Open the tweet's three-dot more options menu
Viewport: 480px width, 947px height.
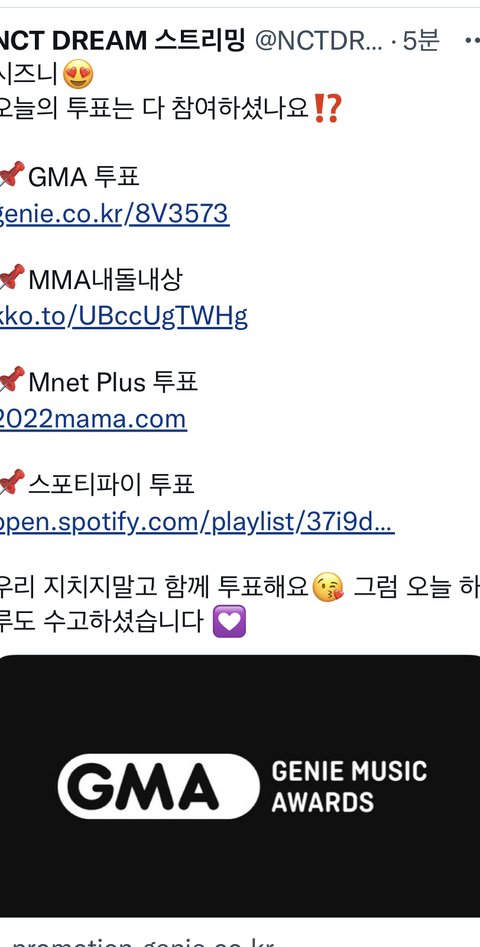click(472, 40)
